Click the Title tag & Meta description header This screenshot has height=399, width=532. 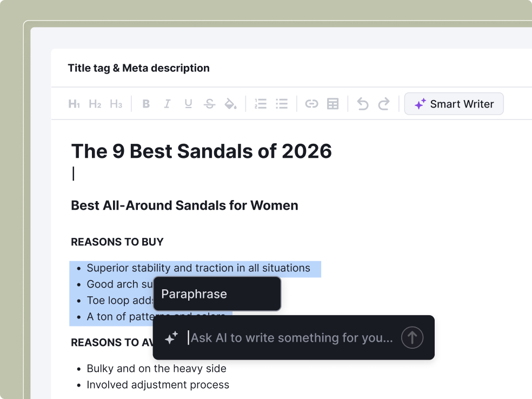(x=138, y=68)
